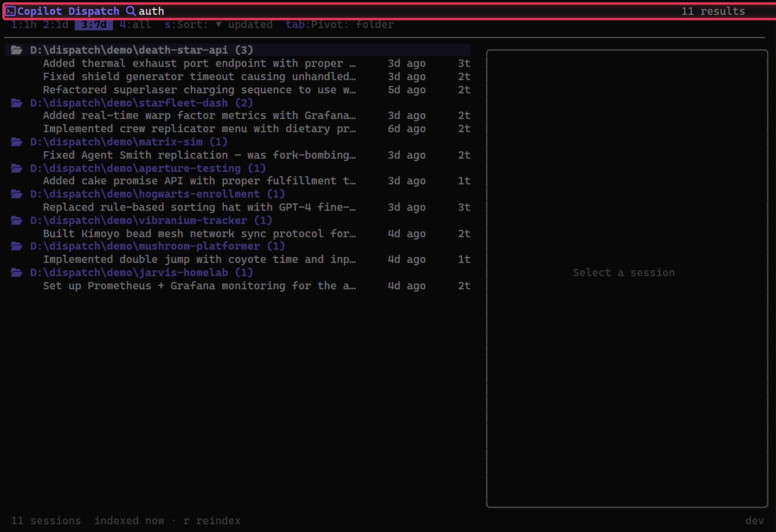
Task: Open the Added thermal exhaust port session
Action: pos(199,63)
